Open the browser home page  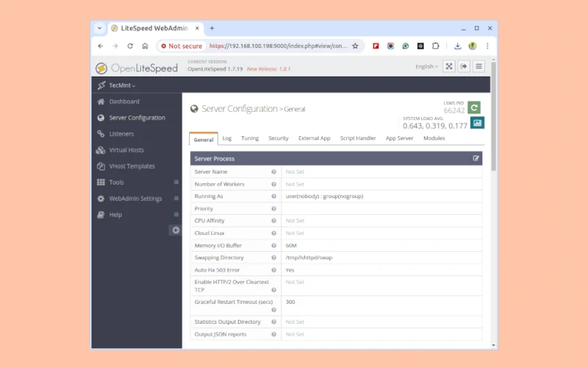145,46
